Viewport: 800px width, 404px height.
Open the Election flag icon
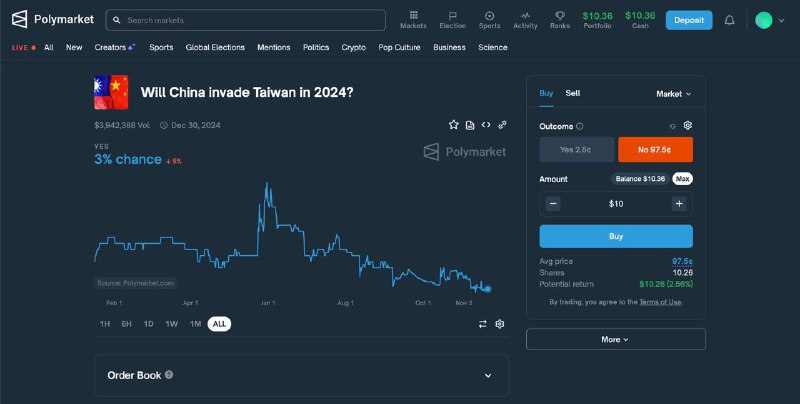[453, 16]
